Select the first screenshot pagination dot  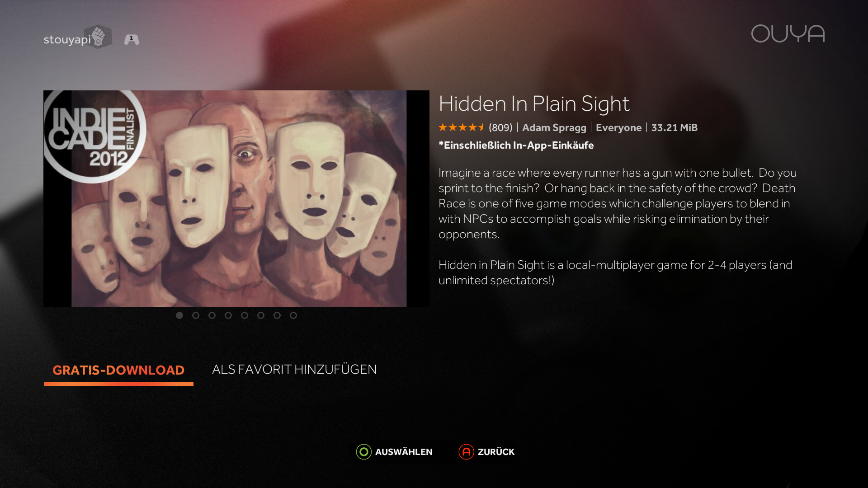[179, 315]
